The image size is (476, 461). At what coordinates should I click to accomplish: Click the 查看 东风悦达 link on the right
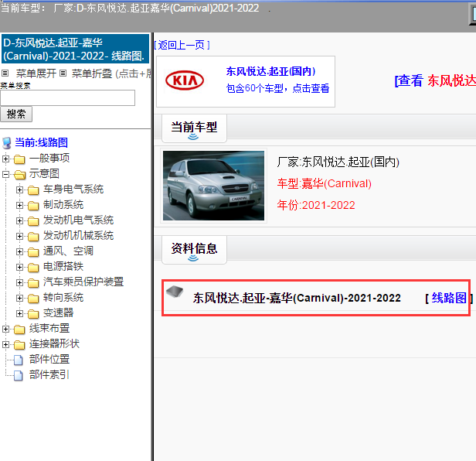click(435, 80)
